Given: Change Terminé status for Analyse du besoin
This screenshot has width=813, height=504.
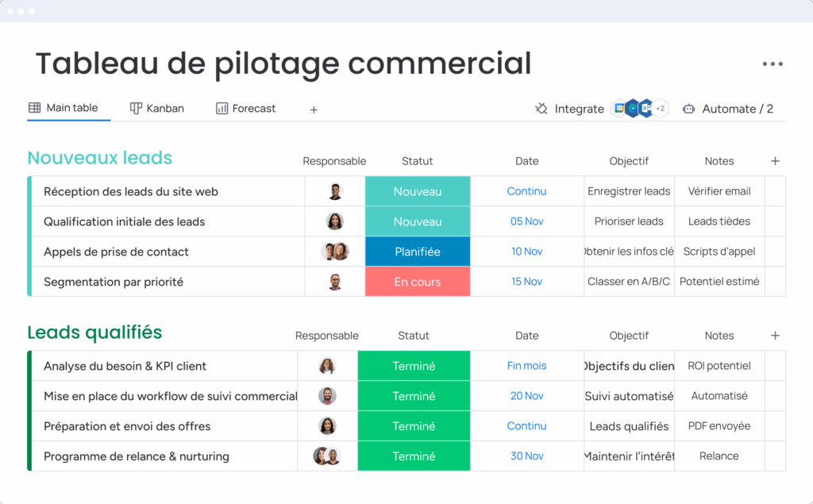Looking at the screenshot, I should (x=414, y=366).
